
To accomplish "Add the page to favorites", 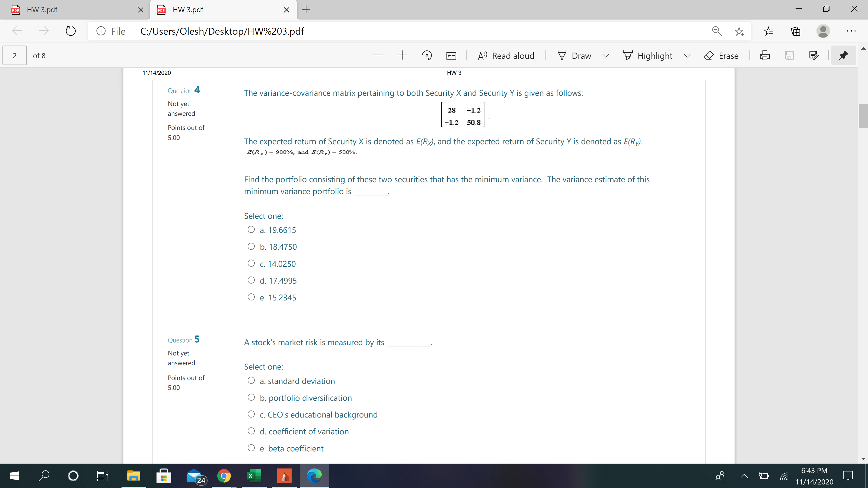I will (739, 31).
